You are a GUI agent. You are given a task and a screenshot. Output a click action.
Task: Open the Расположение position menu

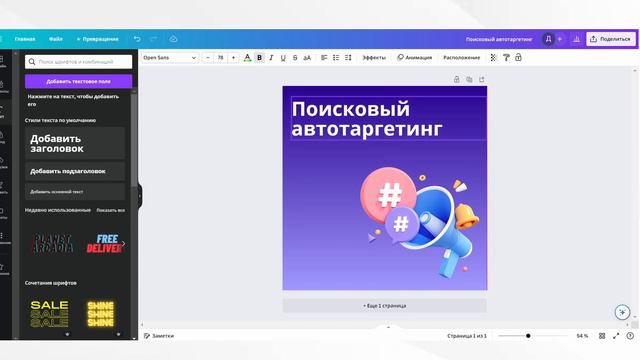click(x=462, y=58)
